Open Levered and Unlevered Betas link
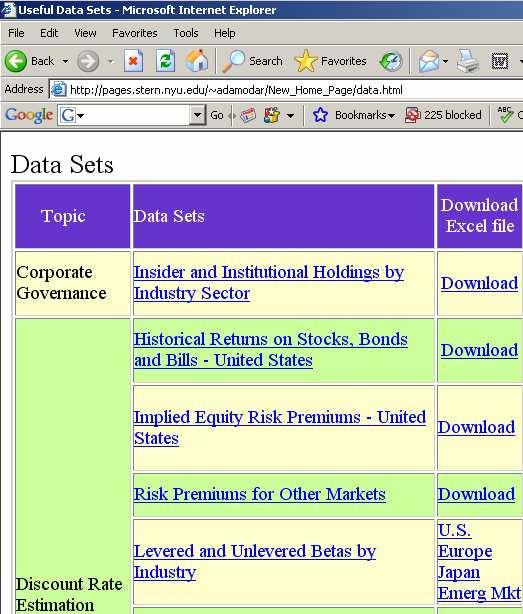The width and height of the screenshot is (523, 614). point(254,562)
